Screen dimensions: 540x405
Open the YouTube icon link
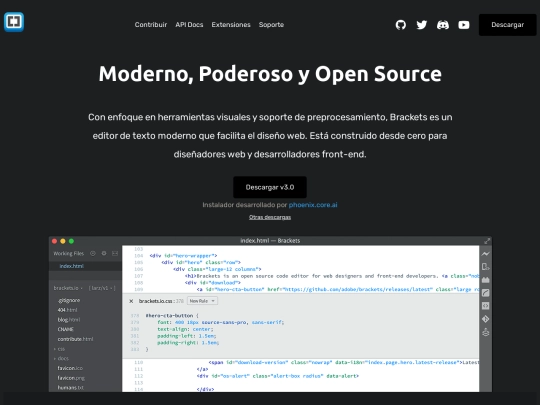tap(464, 25)
